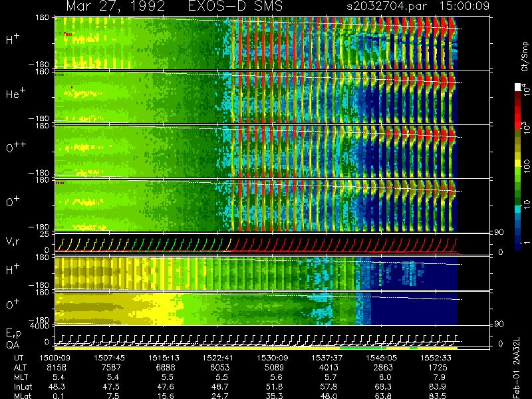532x399 pixels.
Task: Click the altitude value '7587'
Action: pos(111,368)
